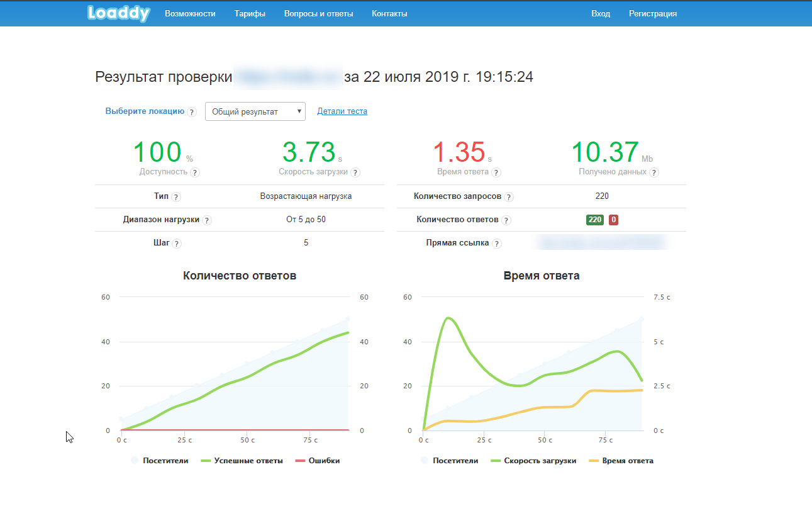The height and width of the screenshot is (518, 812).
Task: Show the help tooltip for Прямая ссылка
Action: pyautogui.click(x=497, y=244)
